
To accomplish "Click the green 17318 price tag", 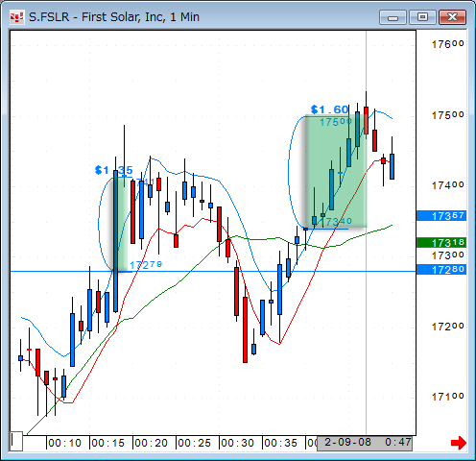I will (441, 243).
